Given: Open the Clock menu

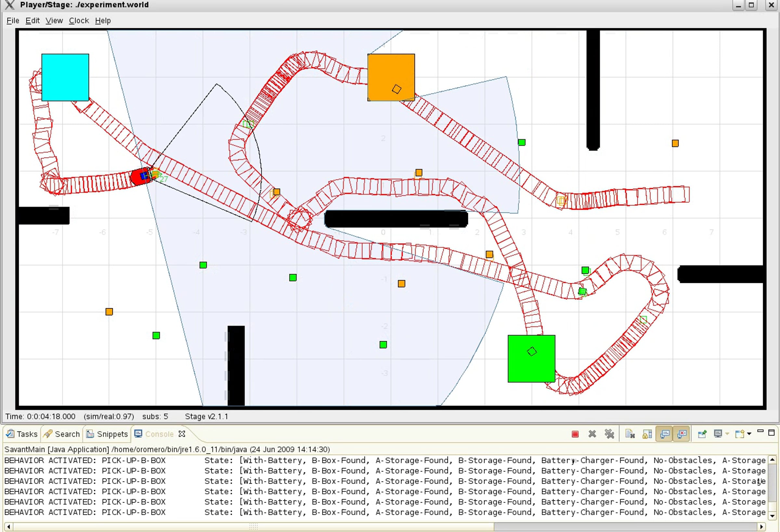Looking at the screenshot, I should click(x=79, y=21).
